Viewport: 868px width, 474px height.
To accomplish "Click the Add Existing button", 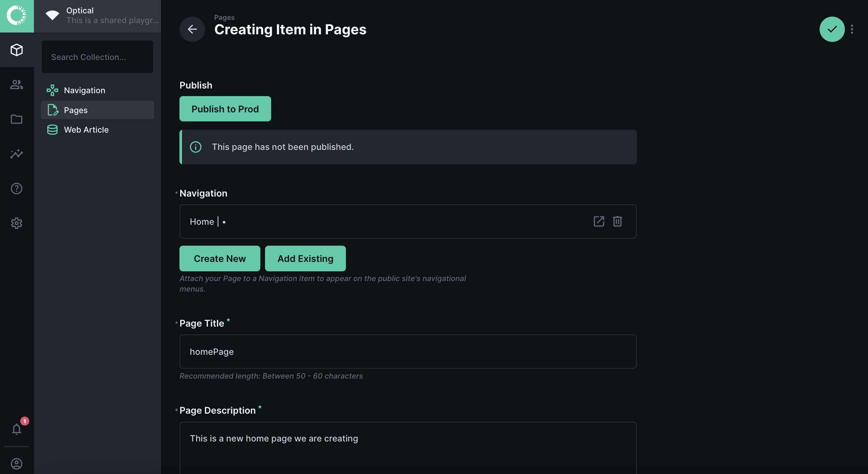I will (x=305, y=259).
